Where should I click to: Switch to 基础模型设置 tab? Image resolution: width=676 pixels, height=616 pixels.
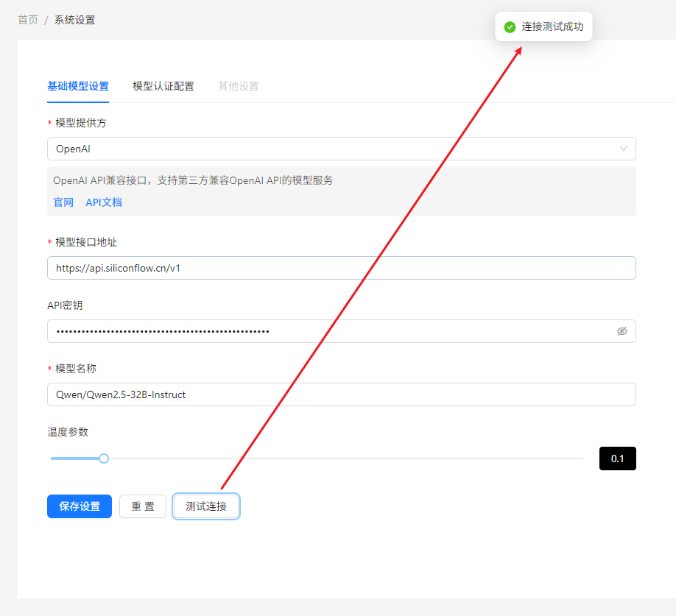click(x=78, y=86)
